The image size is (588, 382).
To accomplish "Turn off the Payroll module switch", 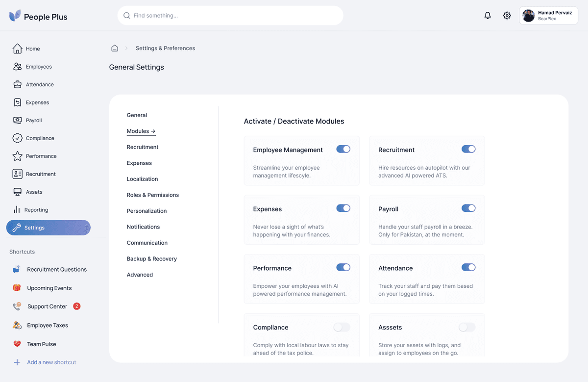I will click(x=468, y=208).
